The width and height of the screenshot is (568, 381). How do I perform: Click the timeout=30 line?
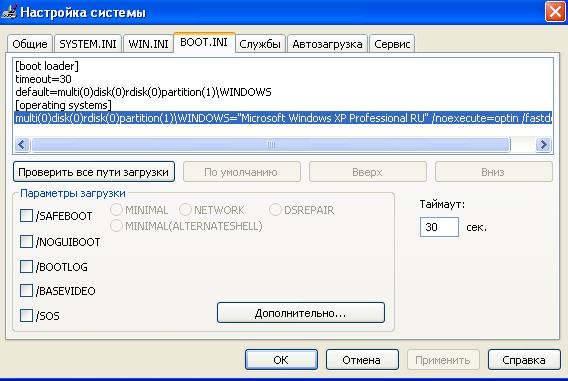click(x=43, y=79)
